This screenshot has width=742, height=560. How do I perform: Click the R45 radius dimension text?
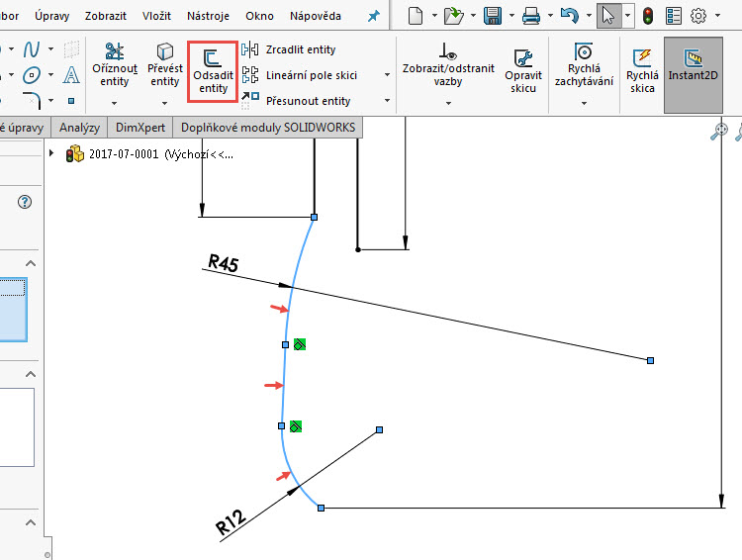(x=223, y=262)
